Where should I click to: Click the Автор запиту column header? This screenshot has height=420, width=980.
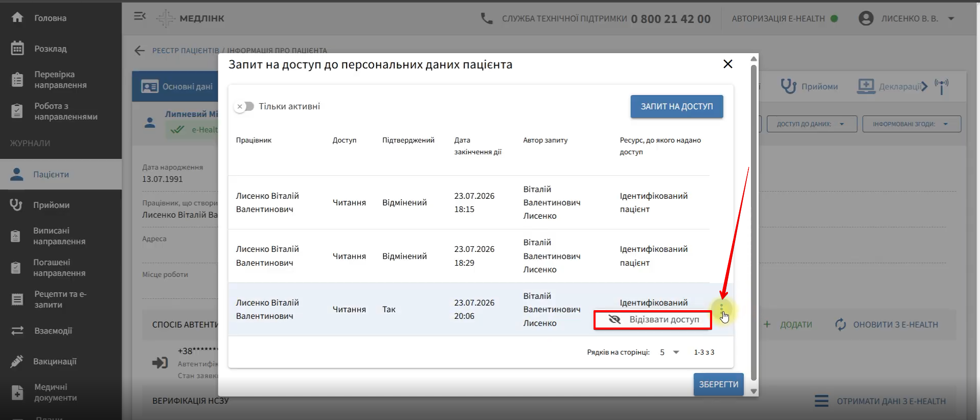coord(545,140)
